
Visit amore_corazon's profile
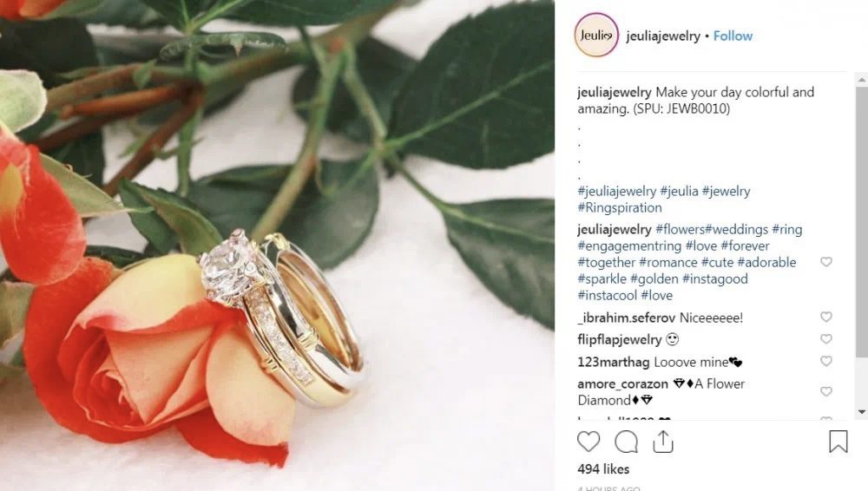tap(622, 383)
